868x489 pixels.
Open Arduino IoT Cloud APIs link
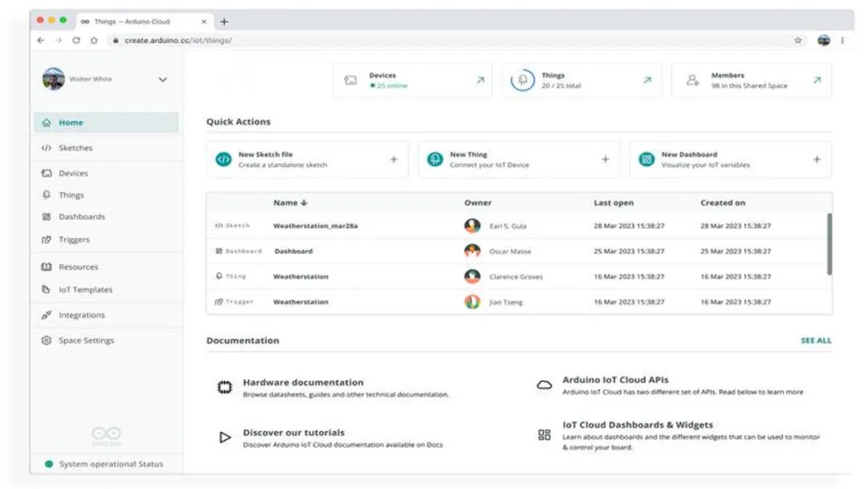coord(616,380)
